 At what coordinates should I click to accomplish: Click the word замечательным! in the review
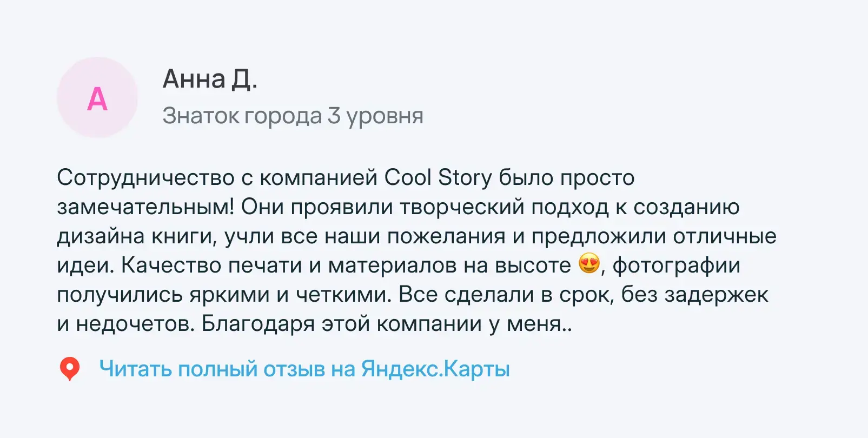(x=146, y=207)
